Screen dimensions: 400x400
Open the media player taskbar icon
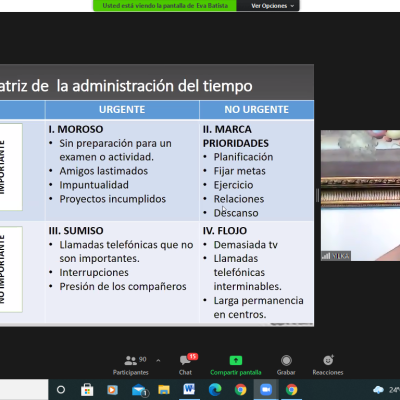[x=112, y=389]
